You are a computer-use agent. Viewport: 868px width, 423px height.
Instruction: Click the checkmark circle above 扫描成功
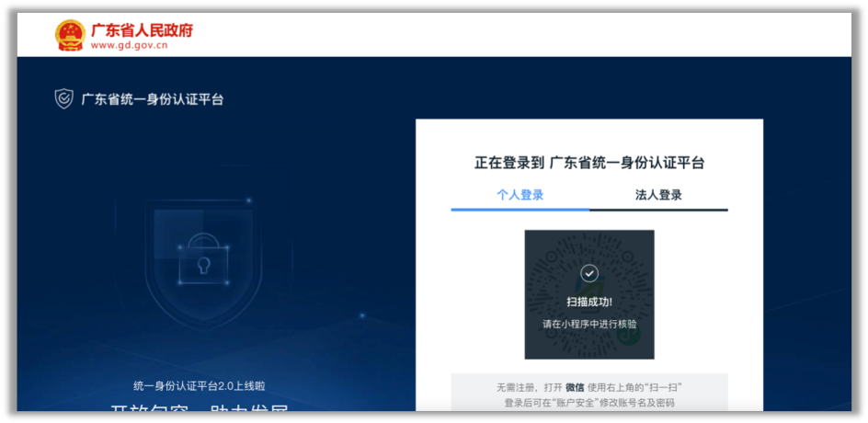589,273
